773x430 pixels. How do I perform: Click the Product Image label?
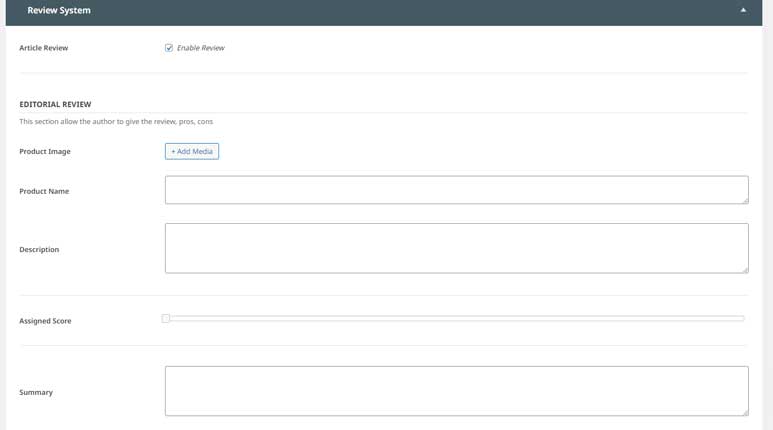[45, 152]
